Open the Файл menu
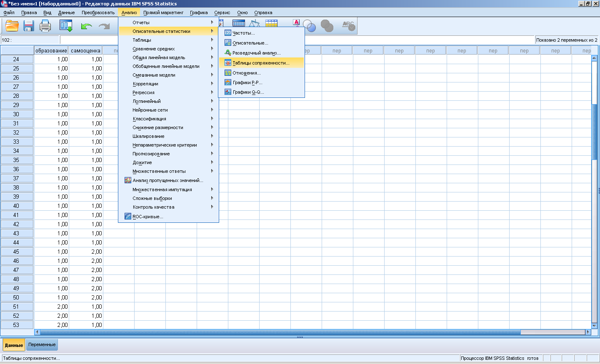 tap(9, 12)
